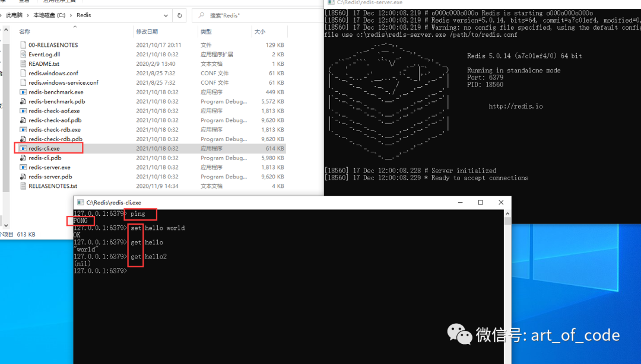641x364 pixels.
Task: Select the redis.windows.conf file name
Action: coord(53,73)
